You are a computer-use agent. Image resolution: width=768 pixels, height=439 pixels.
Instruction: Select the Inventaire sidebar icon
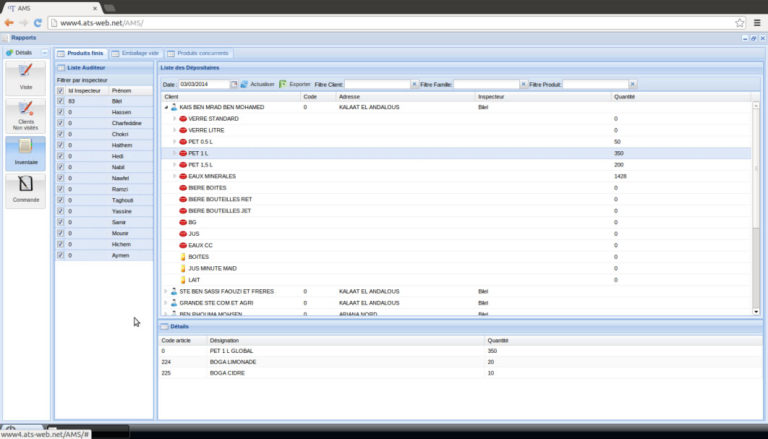point(26,153)
